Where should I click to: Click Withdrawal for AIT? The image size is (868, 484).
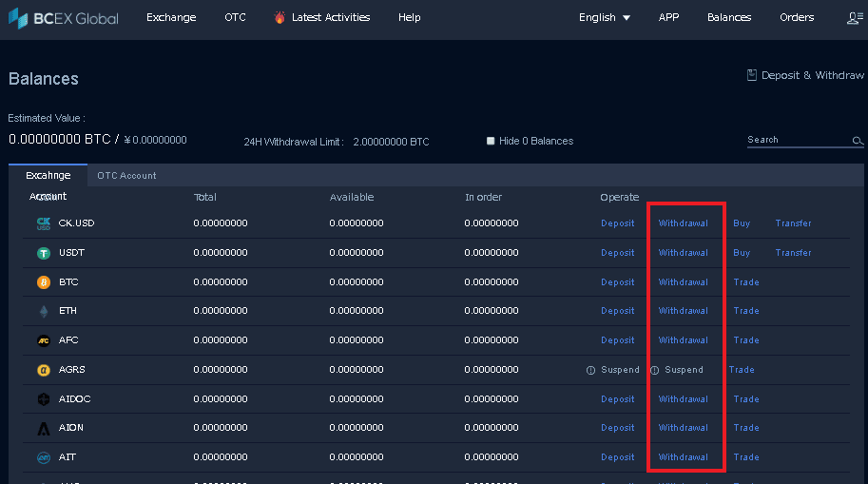click(x=684, y=456)
